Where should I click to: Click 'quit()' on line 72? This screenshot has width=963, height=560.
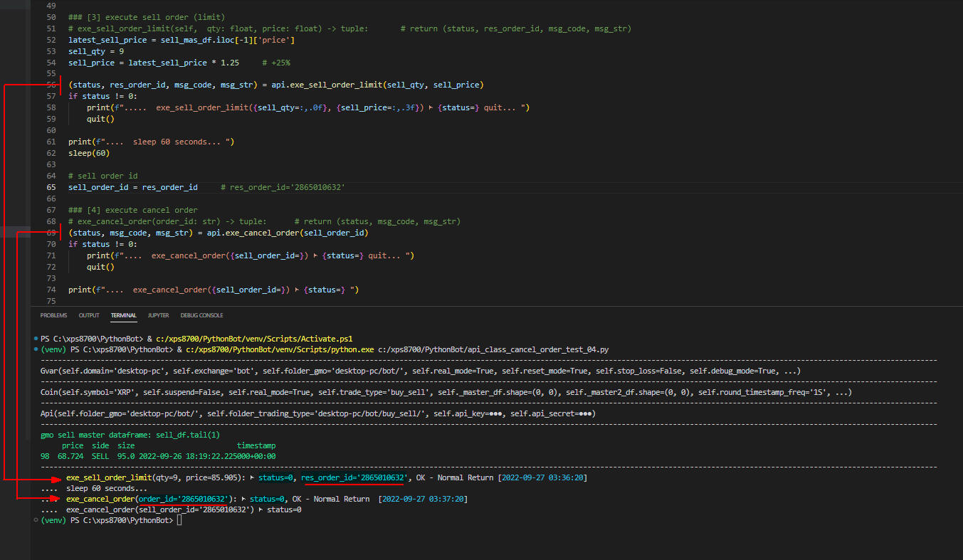pyautogui.click(x=100, y=267)
